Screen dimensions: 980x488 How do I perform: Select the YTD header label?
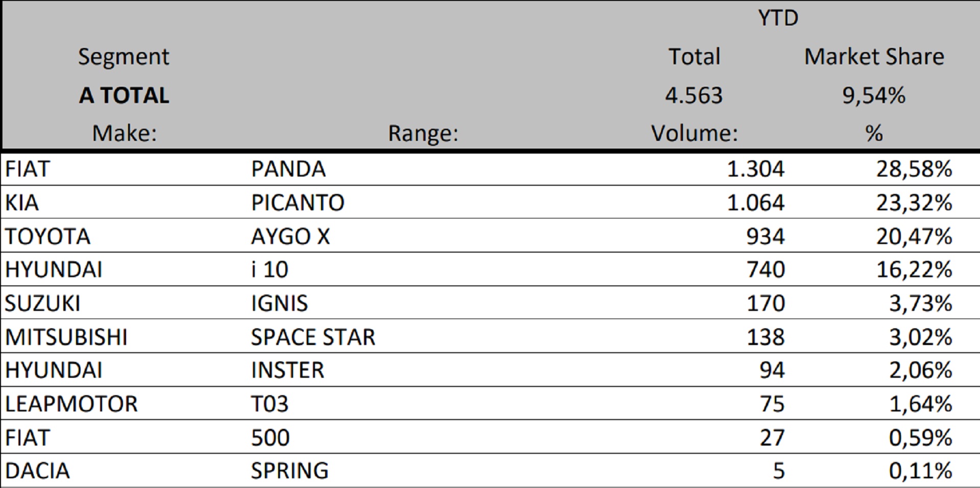(778, 18)
